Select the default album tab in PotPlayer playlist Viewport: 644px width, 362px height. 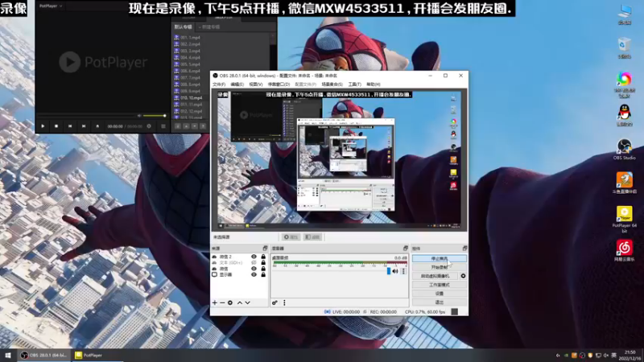pos(183,27)
